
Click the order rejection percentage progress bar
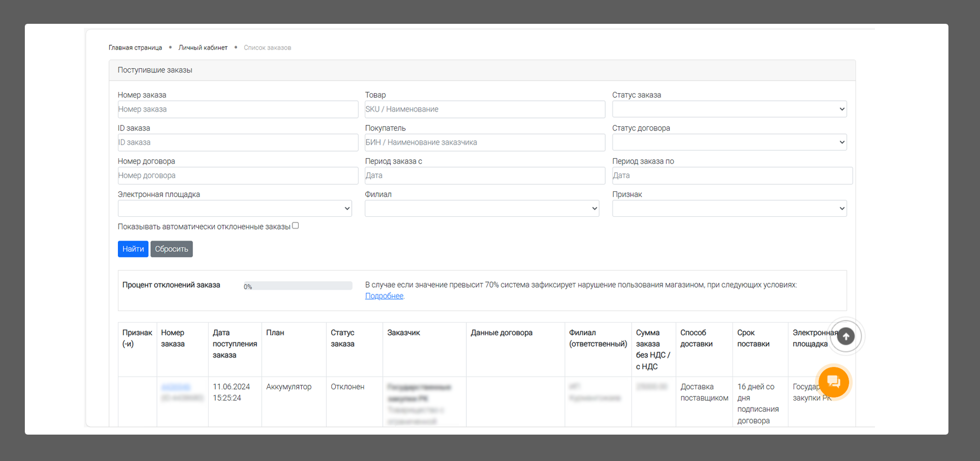tap(298, 286)
